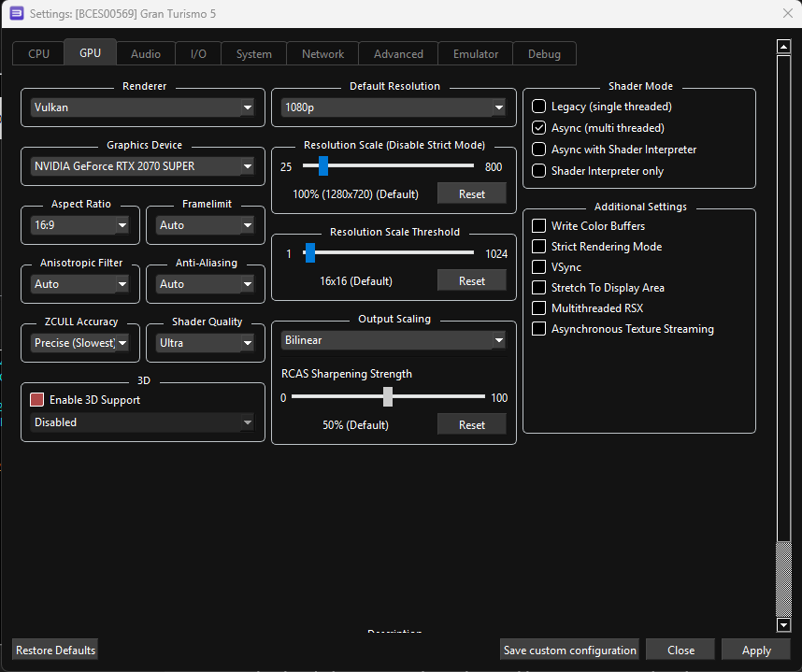The image size is (802, 672).
Task: Enable 3D Support checkbox
Action: click(37, 400)
